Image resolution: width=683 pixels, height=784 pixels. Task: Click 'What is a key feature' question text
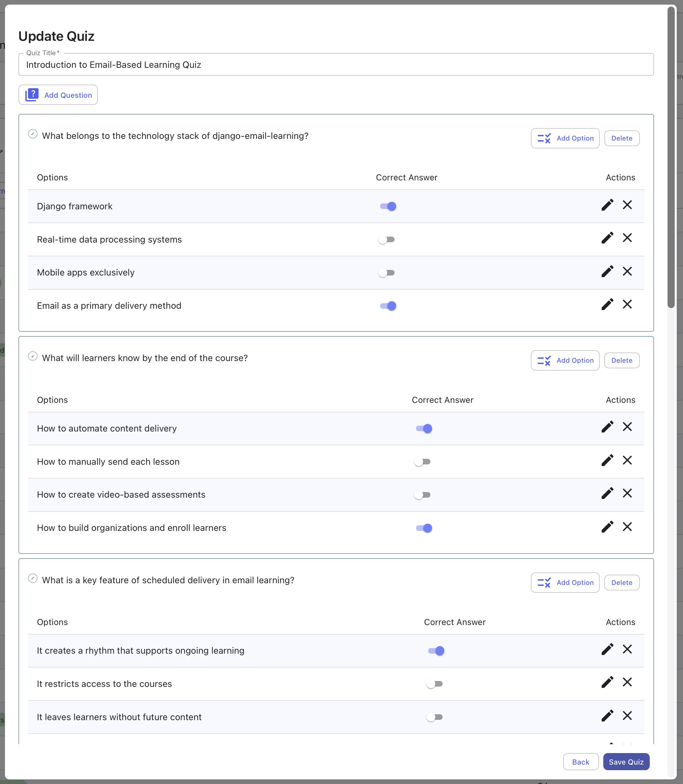tap(168, 580)
